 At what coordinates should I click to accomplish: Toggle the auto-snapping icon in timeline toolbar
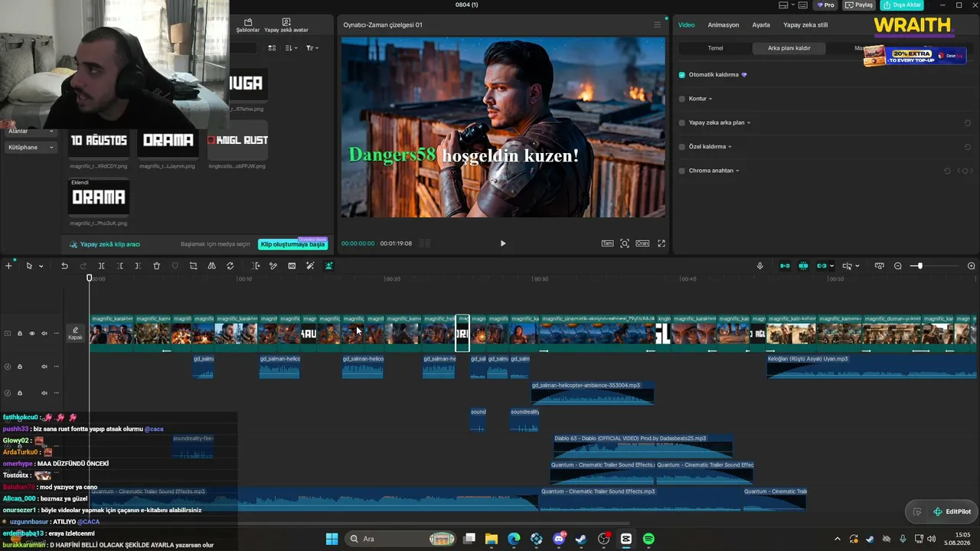click(803, 266)
